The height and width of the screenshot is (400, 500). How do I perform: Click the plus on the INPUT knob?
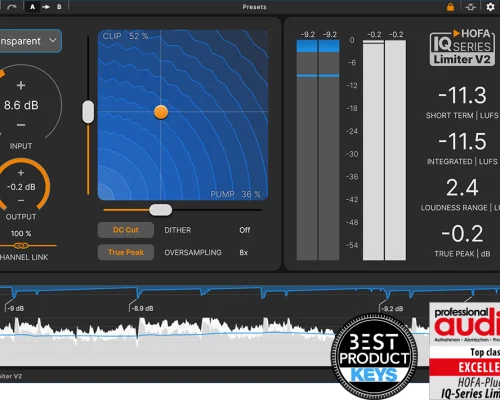[x=21, y=85]
